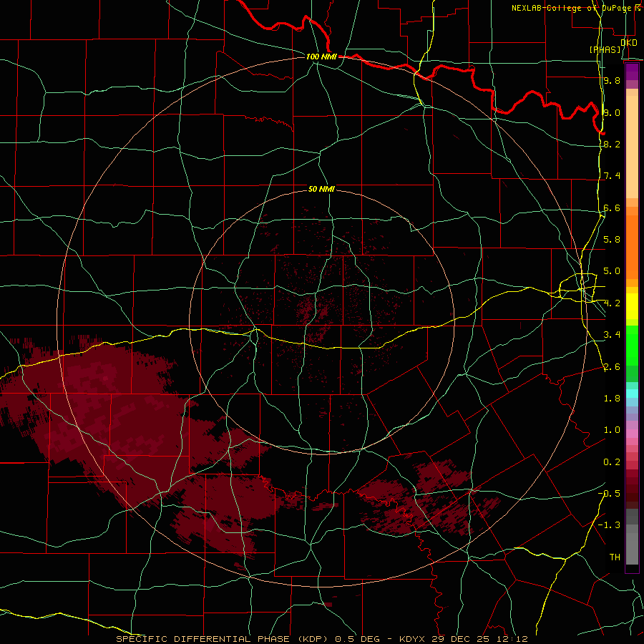This screenshot has width=644, height=644.
Task: Click the 8.2 value on color scale
Action: [612, 144]
